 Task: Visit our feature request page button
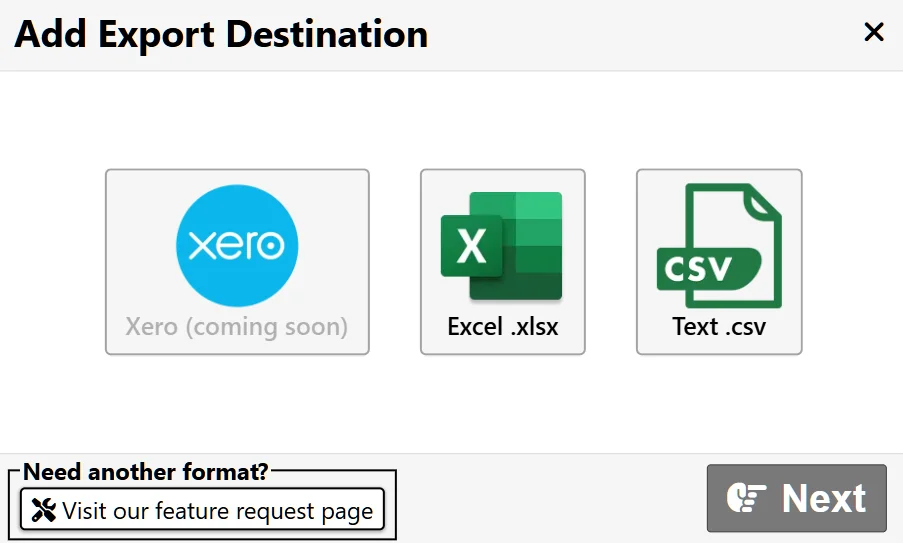point(202,510)
